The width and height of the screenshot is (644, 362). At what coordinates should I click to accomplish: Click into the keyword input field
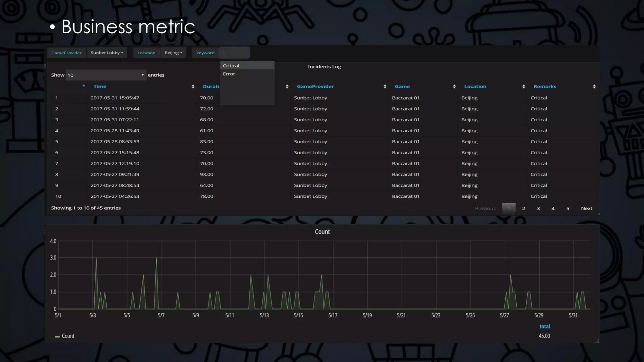click(x=235, y=53)
